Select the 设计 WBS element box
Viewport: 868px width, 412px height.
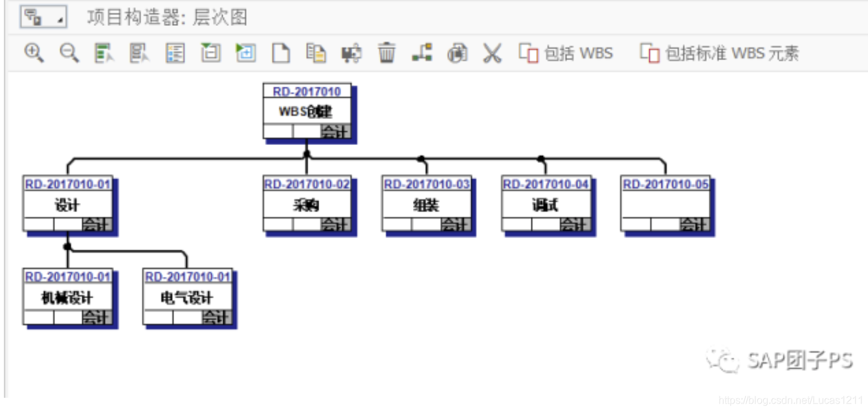click(68, 204)
